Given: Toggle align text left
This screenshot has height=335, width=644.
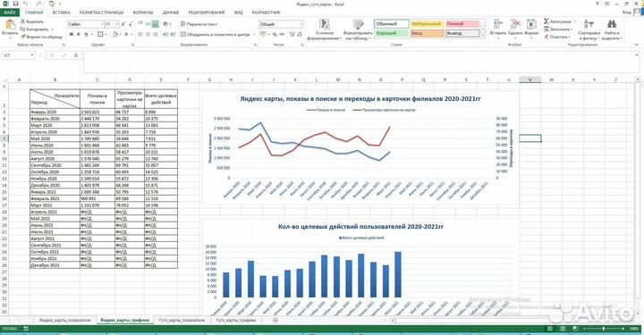Looking at the screenshot, I should click(140, 35).
